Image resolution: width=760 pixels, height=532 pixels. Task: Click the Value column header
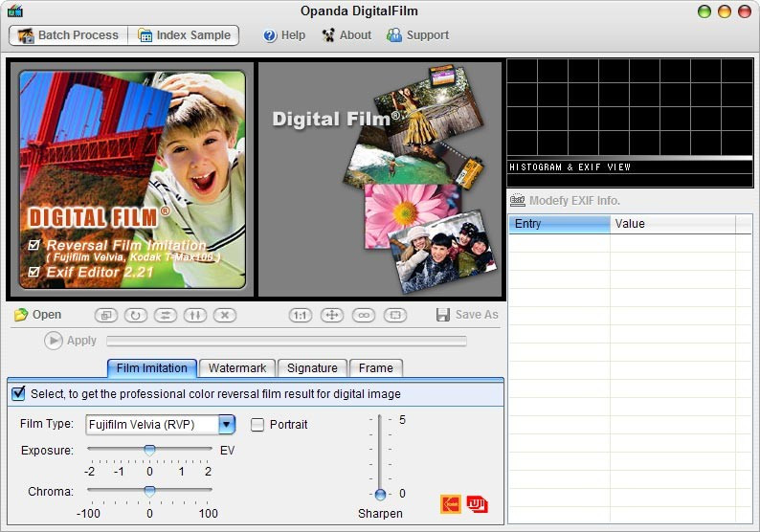tap(673, 224)
